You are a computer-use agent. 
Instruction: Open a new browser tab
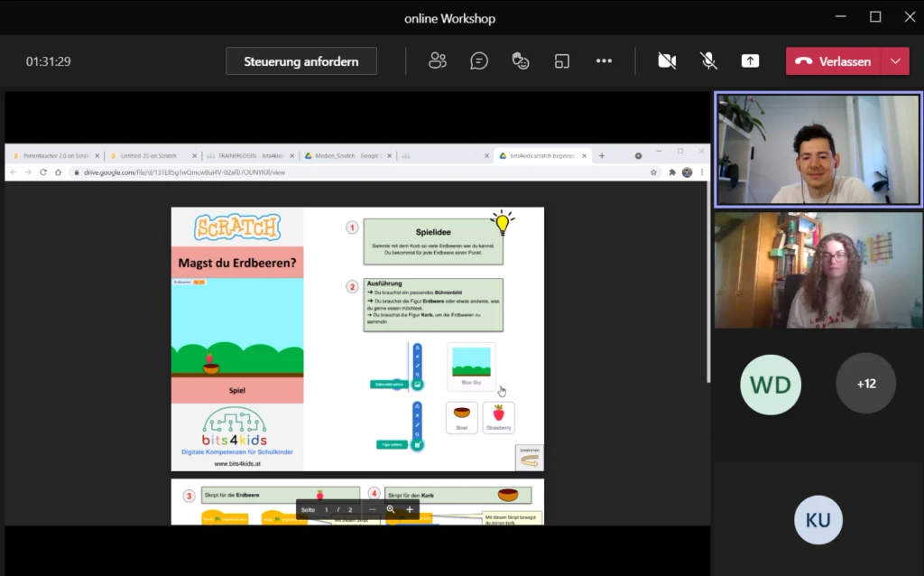click(x=602, y=155)
